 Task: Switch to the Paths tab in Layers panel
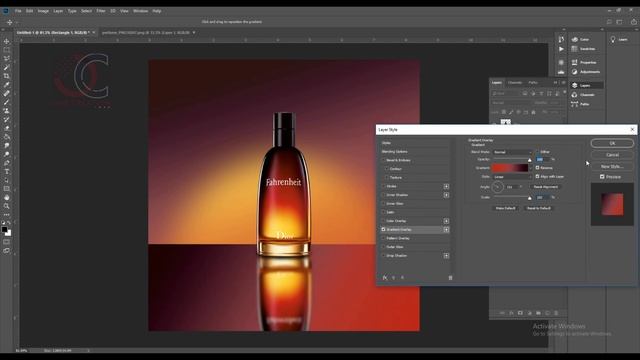533,82
